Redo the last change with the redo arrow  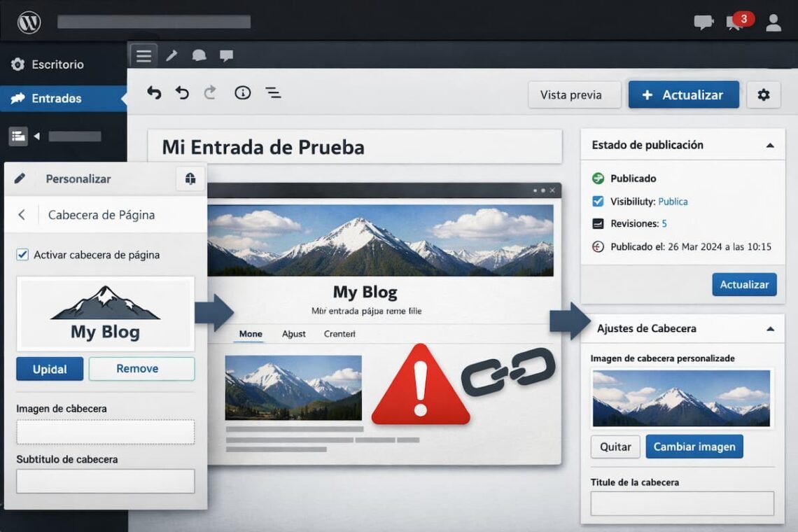coord(210,92)
